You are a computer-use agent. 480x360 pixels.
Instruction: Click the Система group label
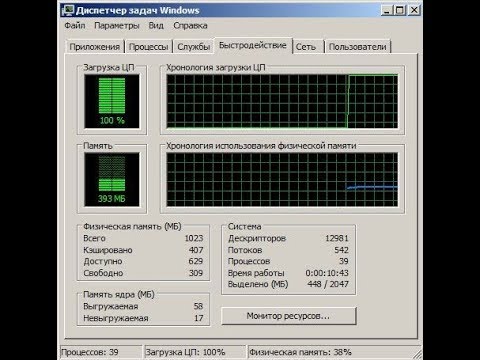pos(244,227)
